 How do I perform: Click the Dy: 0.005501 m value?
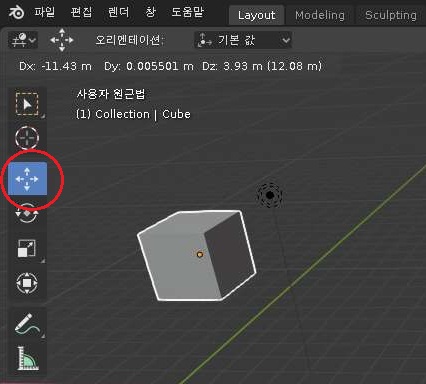point(149,66)
